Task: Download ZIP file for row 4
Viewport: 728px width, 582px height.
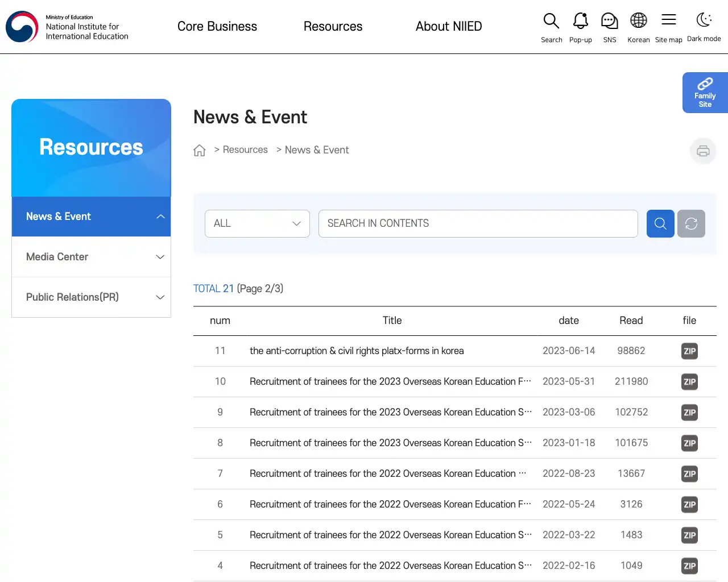Action: (x=689, y=566)
